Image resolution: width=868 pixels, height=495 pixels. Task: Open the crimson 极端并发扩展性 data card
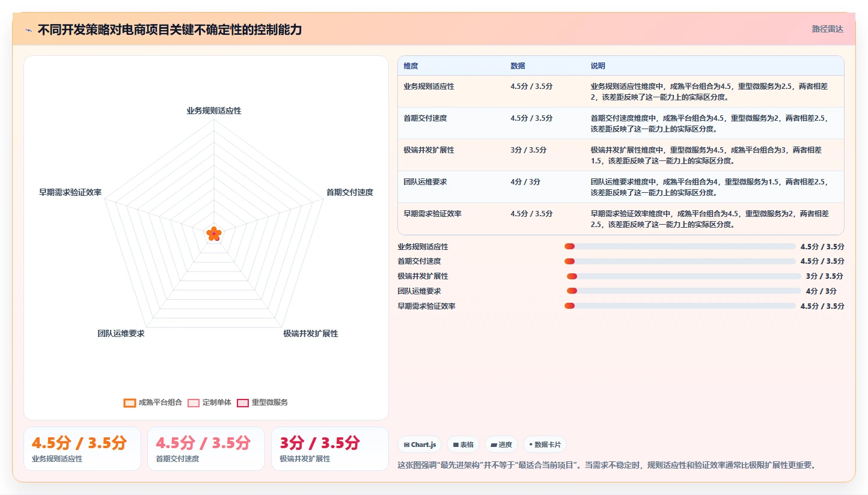pos(330,449)
